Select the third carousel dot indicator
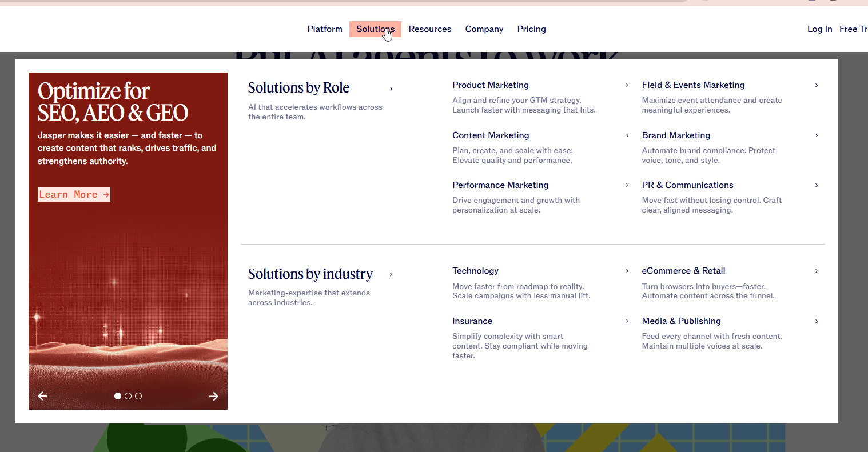The height and width of the screenshot is (452, 868). tap(138, 396)
